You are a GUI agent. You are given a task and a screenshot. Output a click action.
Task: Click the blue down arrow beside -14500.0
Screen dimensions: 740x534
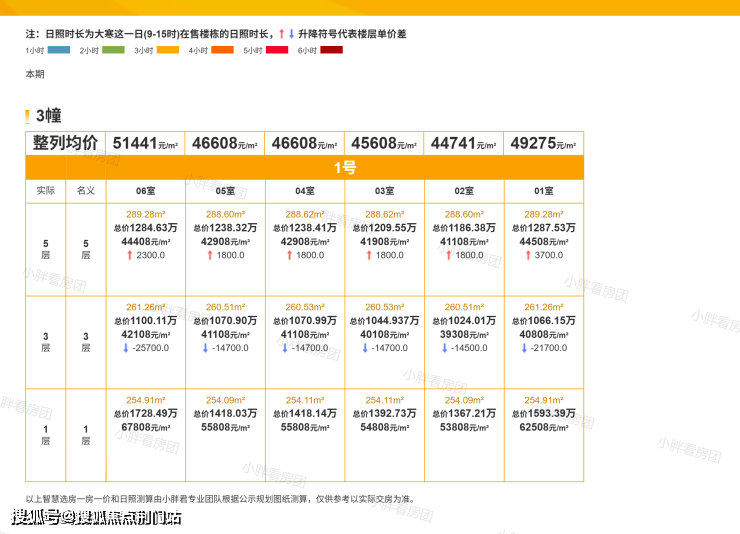click(443, 348)
